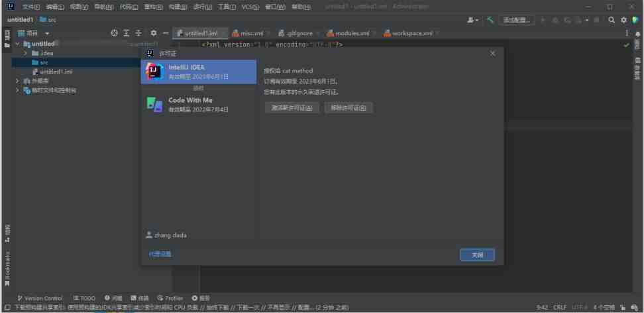Open the CRLF line separator selector
Image resolution: width=644 pixels, height=313 pixels.
(x=560, y=307)
